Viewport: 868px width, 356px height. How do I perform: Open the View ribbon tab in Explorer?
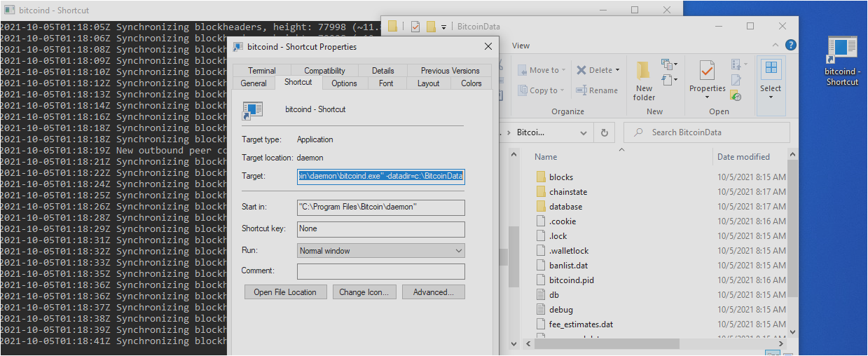(x=521, y=46)
